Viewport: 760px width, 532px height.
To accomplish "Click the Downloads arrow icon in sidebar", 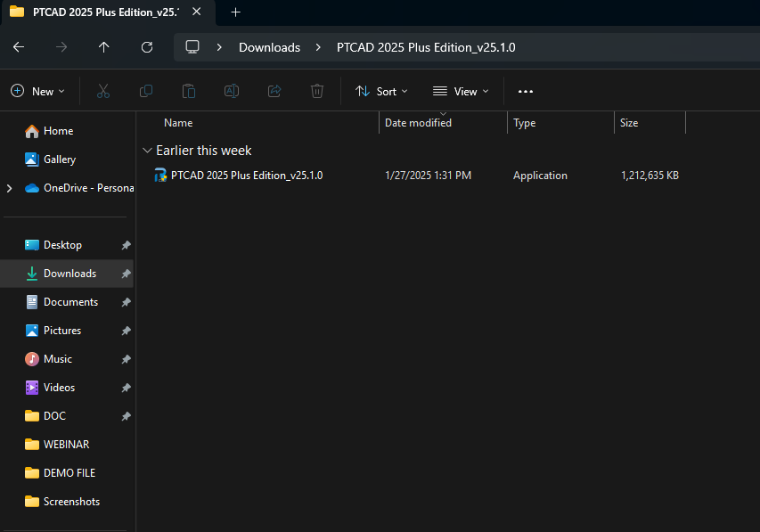I will pos(32,274).
